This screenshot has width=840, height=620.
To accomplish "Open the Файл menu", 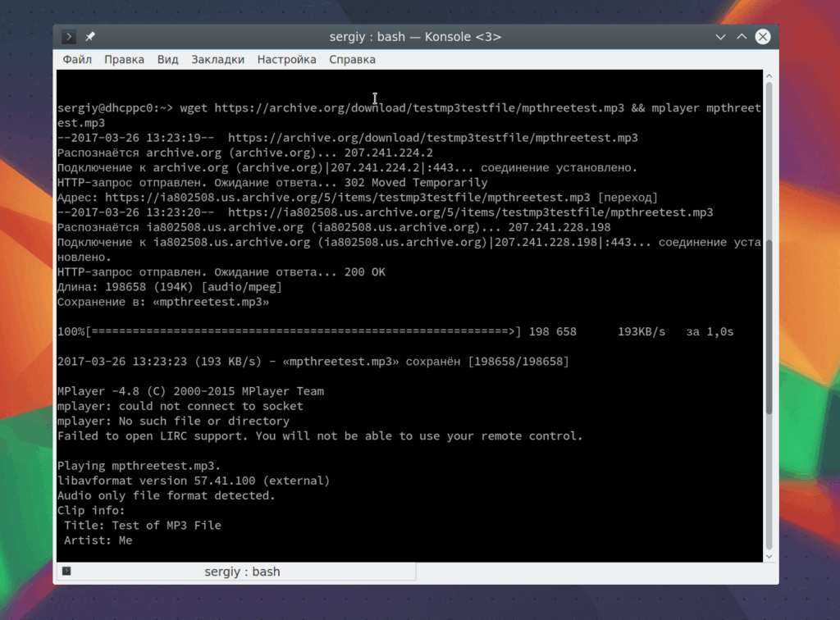I will 77,59.
